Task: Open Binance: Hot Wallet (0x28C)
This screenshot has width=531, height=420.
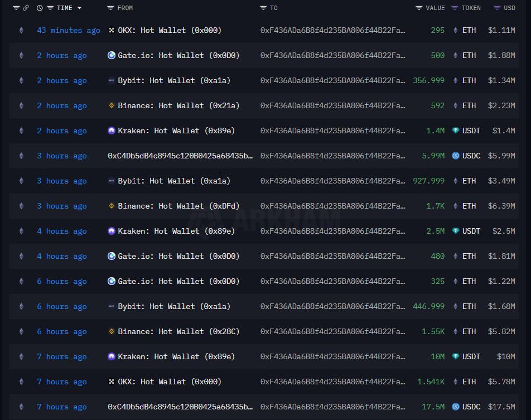Action: 178,331
